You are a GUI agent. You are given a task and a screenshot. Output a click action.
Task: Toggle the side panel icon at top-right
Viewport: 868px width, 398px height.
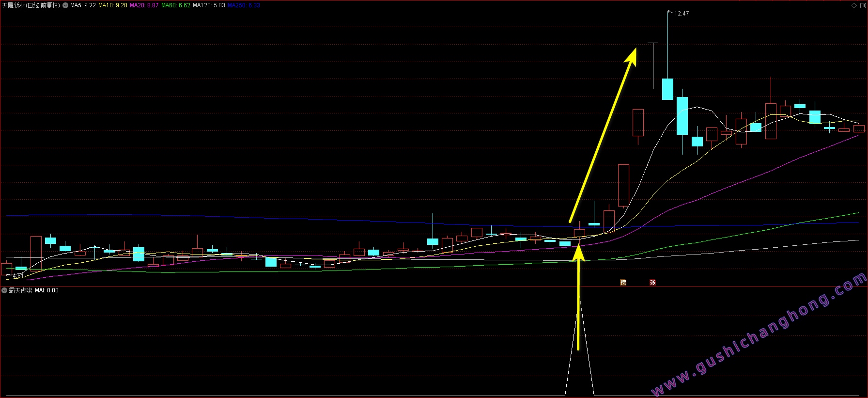pyautogui.click(x=862, y=5)
